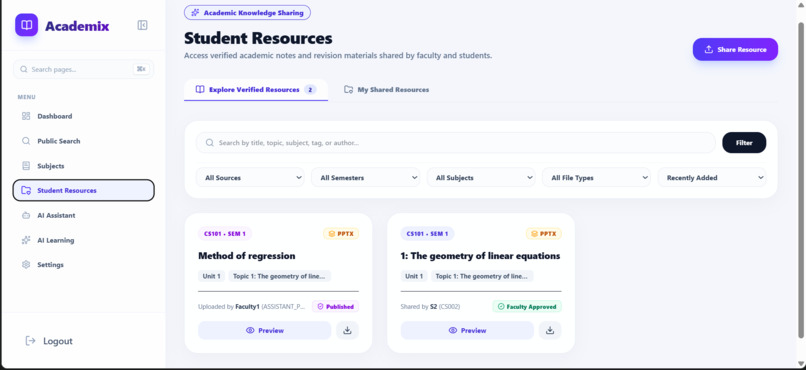Click Topic 1 tag on Method of regression card
Image resolution: width=806 pixels, height=370 pixels.
click(x=279, y=276)
